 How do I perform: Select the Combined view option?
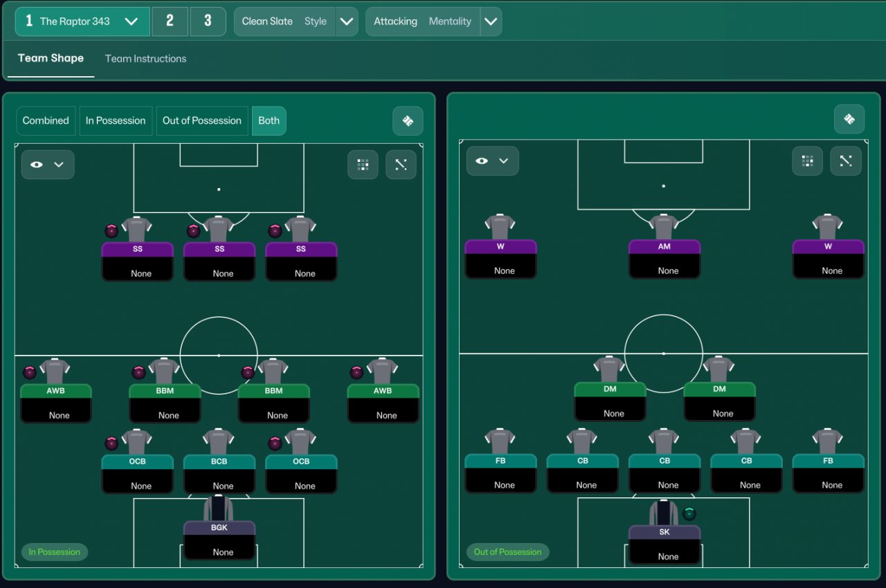(x=46, y=120)
